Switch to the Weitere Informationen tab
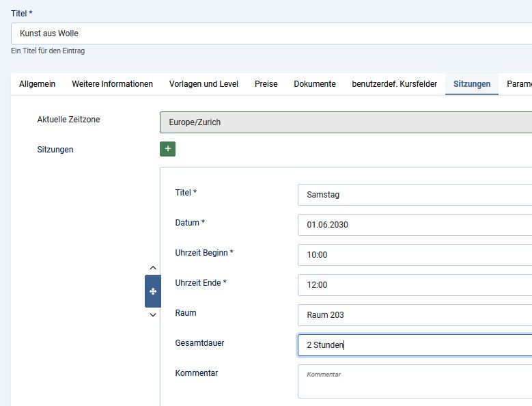This screenshot has width=532, height=406. point(112,84)
